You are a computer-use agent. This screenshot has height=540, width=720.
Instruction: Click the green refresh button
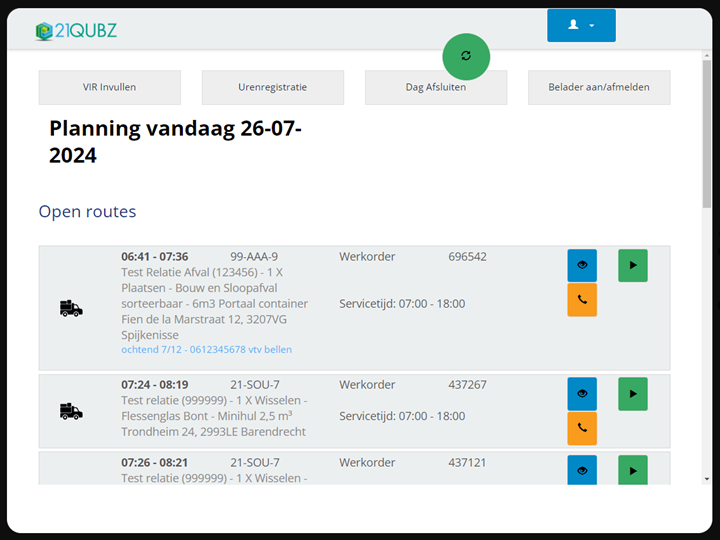coord(466,56)
